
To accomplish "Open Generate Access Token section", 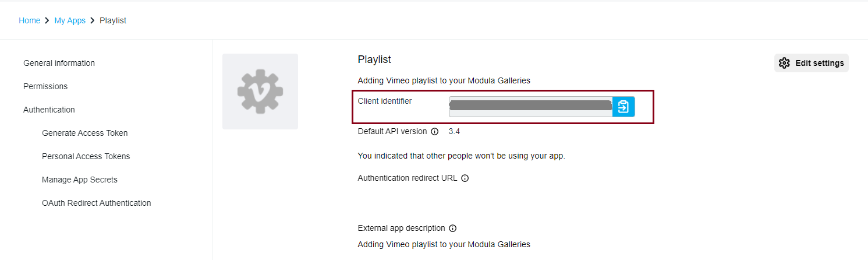I will coord(84,133).
